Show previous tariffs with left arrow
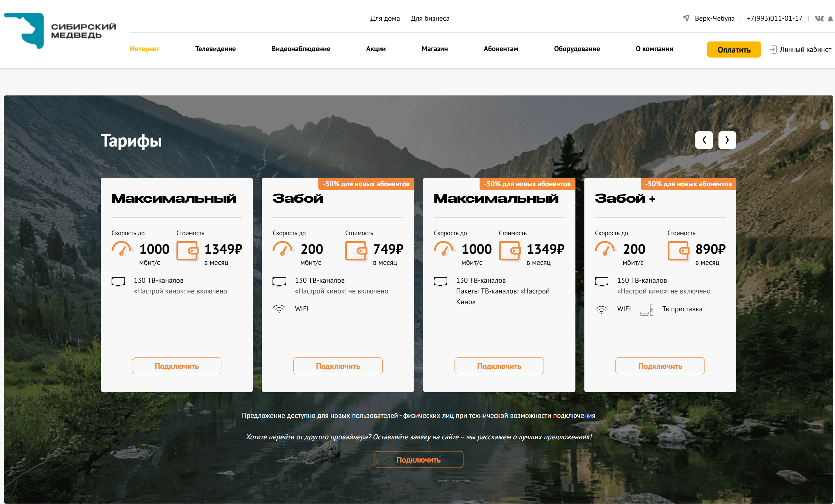This screenshot has height=504, width=835. click(x=704, y=140)
